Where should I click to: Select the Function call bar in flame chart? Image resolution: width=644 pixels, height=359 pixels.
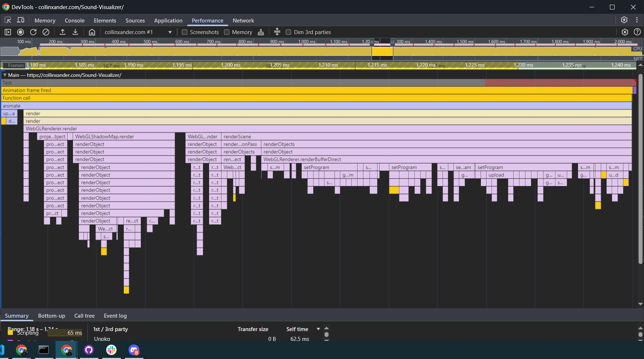coord(317,98)
